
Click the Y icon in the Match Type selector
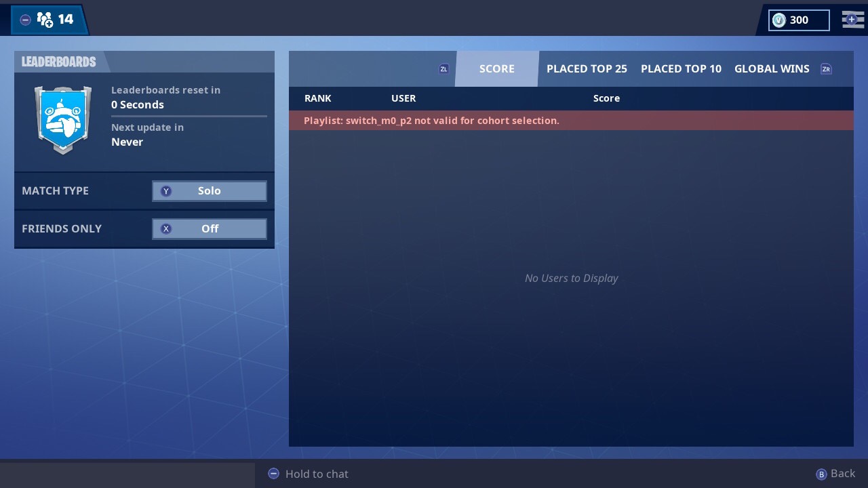165,191
